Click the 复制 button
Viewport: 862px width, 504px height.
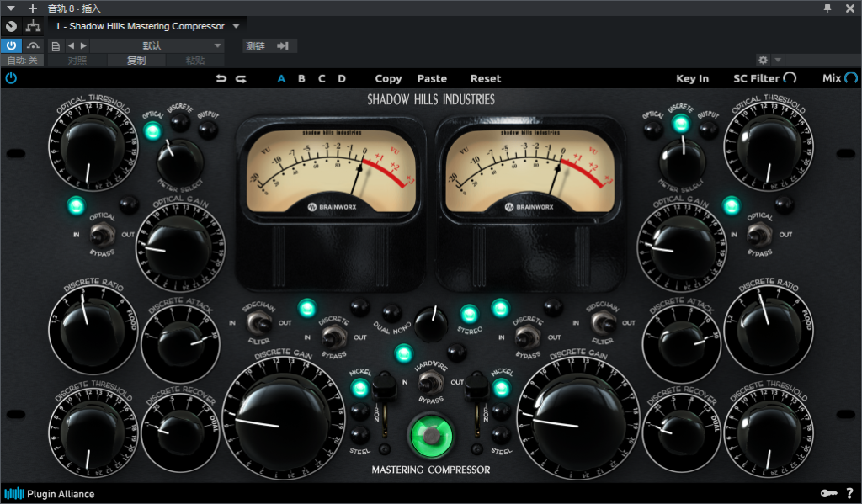(136, 60)
